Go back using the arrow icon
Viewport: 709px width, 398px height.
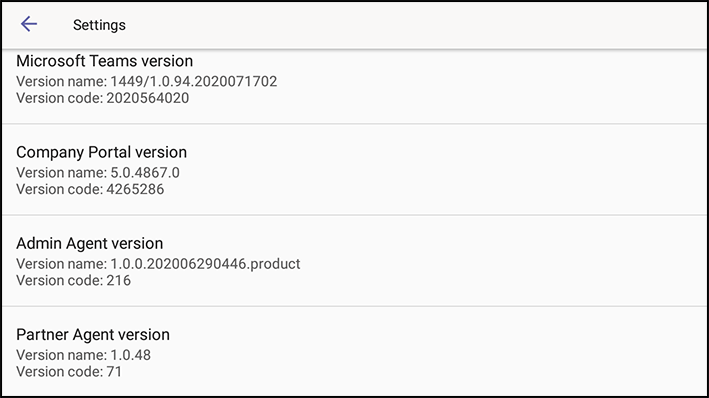[28, 24]
